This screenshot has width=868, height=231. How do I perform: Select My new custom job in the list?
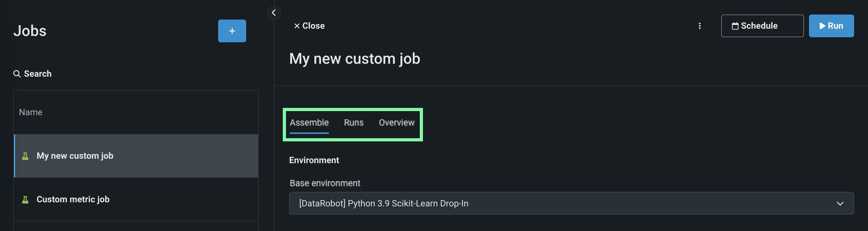pos(75,156)
